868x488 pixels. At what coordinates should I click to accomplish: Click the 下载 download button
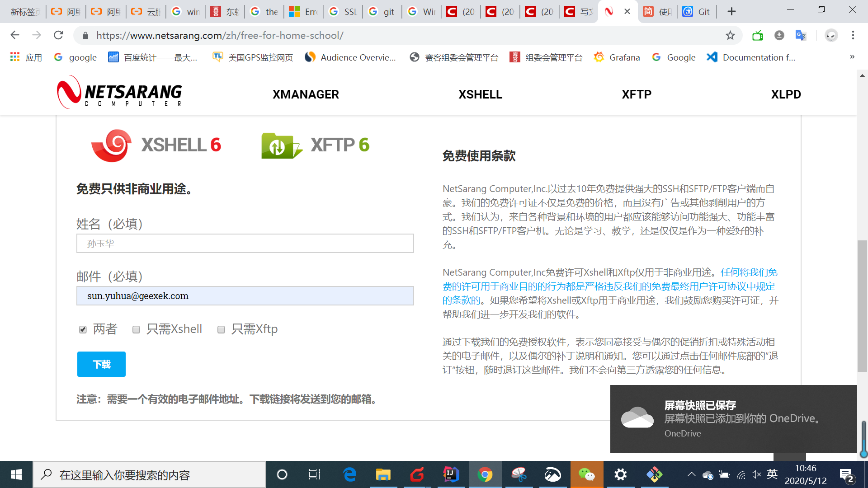click(101, 364)
